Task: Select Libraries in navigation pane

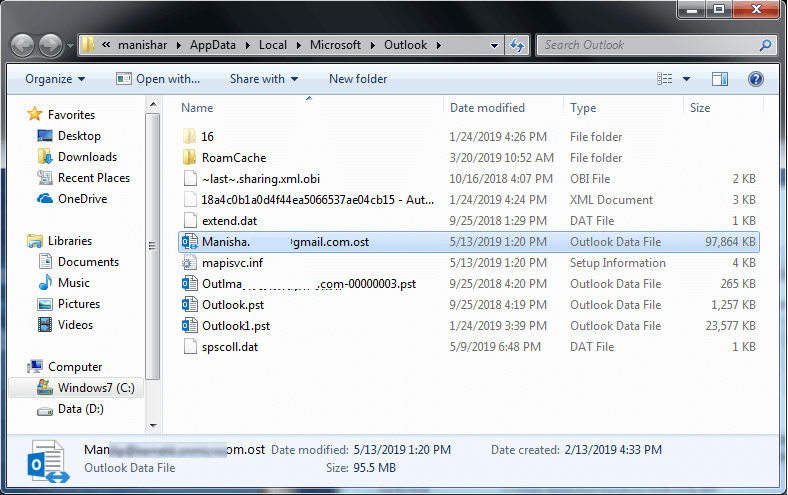Action: pyautogui.click(x=69, y=241)
